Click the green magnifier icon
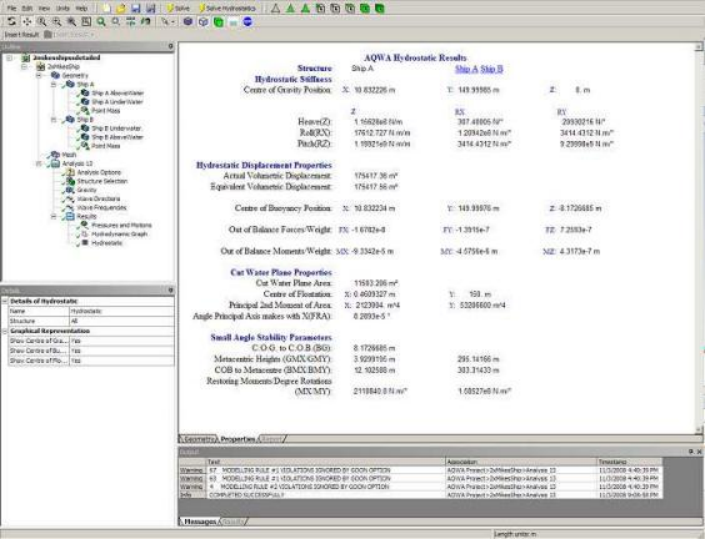 pos(101,22)
